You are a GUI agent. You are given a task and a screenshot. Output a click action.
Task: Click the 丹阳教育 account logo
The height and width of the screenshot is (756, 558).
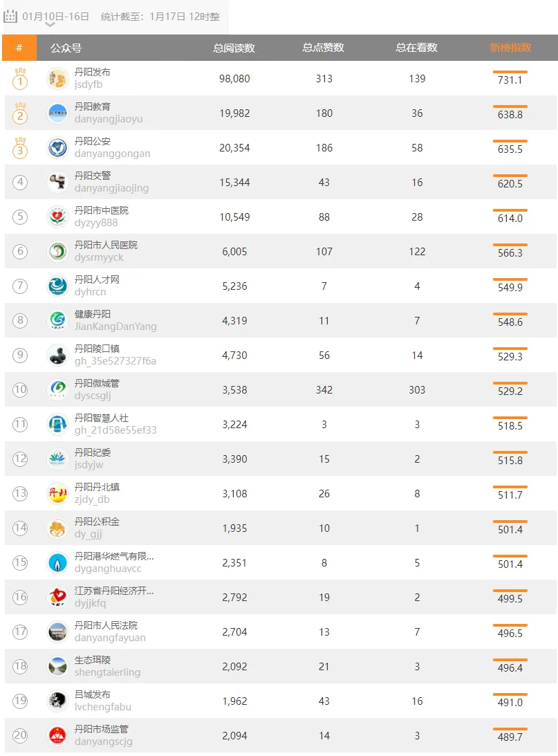click(x=58, y=113)
